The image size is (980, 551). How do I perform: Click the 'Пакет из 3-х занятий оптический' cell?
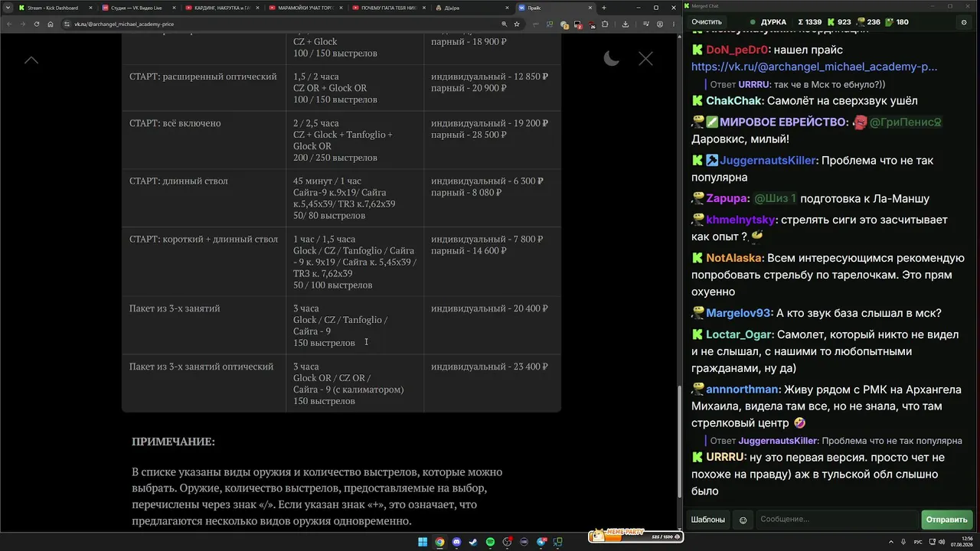click(204, 383)
